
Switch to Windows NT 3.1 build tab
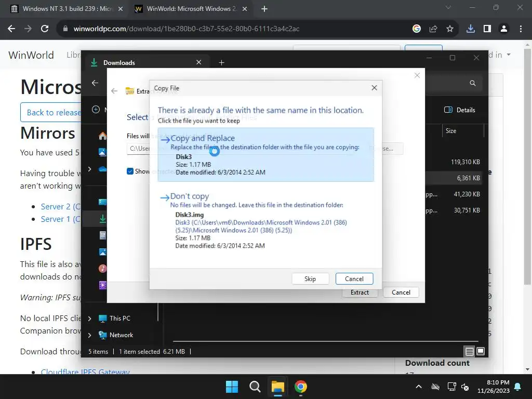coord(67,9)
